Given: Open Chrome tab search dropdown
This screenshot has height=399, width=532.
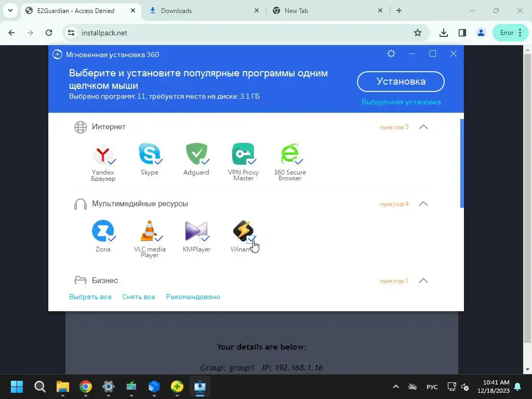Looking at the screenshot, I should click(x=10, y=10).
